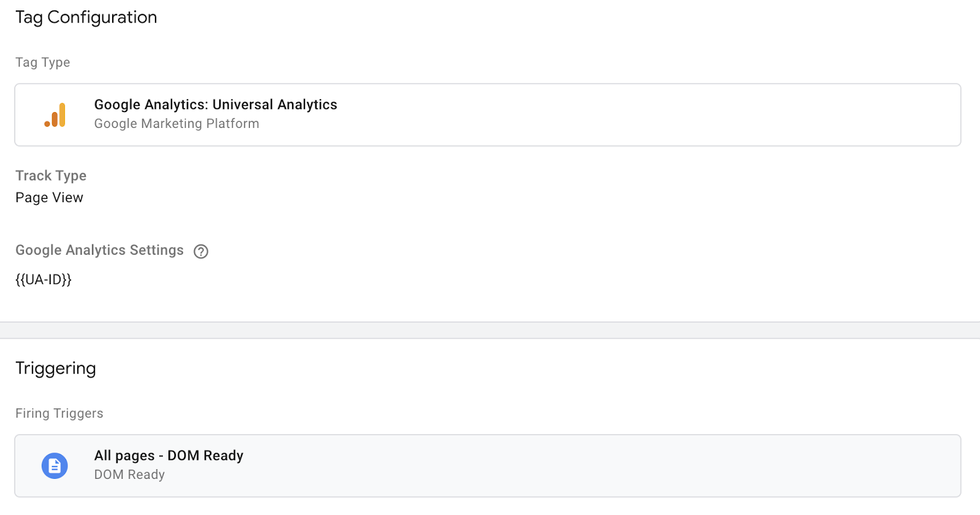Click the Google Analytics Settings label
The width and height of the screenshot is (980, 515).
[99, 250]
